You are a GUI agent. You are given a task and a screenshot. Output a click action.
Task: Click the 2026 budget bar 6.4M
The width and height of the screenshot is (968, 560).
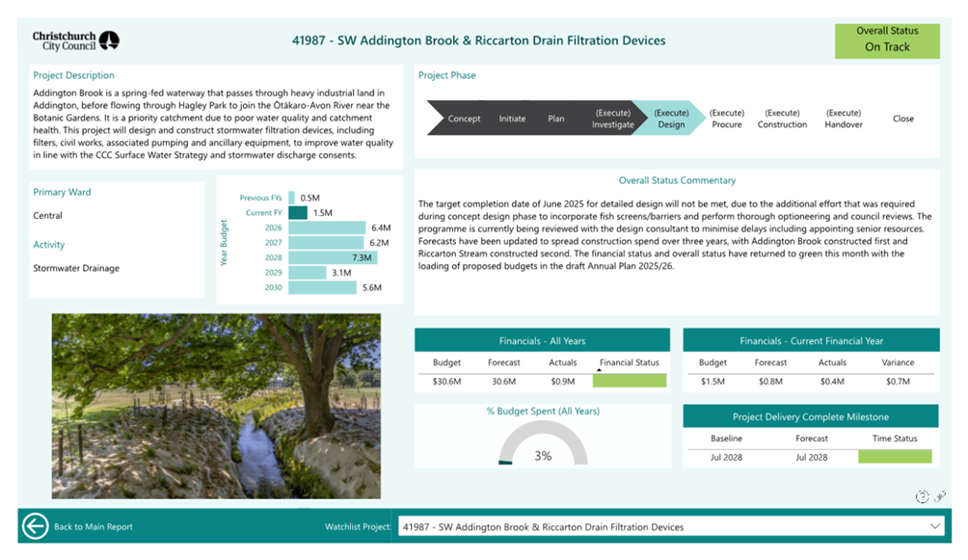pyautogui.click(x=327, y=227)
